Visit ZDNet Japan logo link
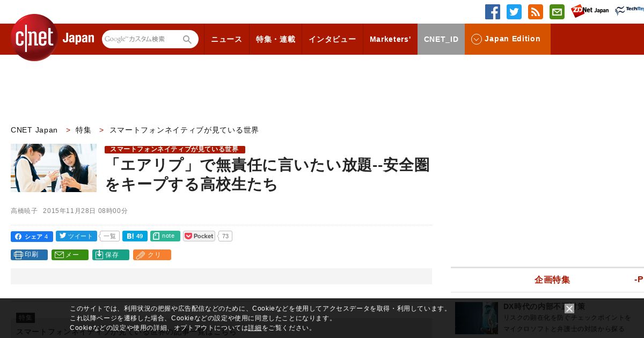The image size is (644, 338). 590,11
